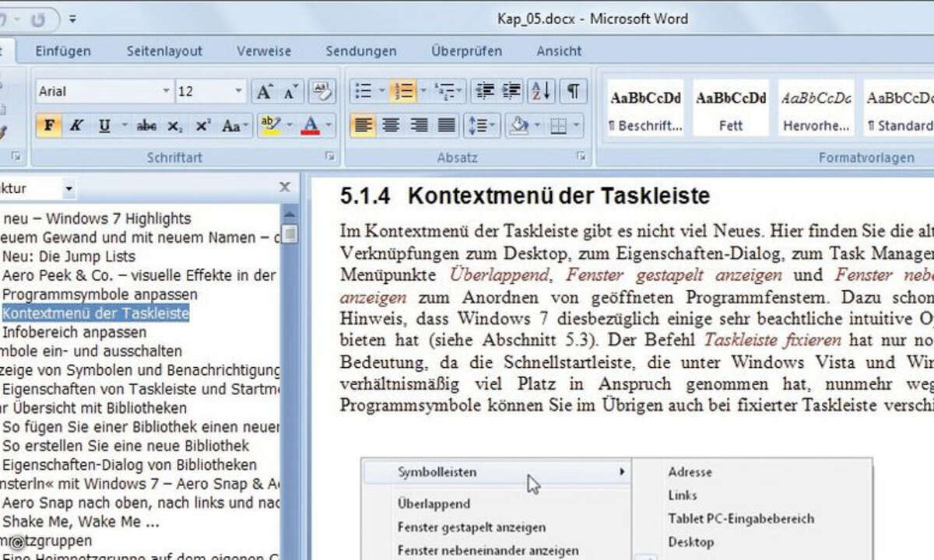Toggle superscript formatting
Screen dimensions: 934x560
(x=203, y=125)
